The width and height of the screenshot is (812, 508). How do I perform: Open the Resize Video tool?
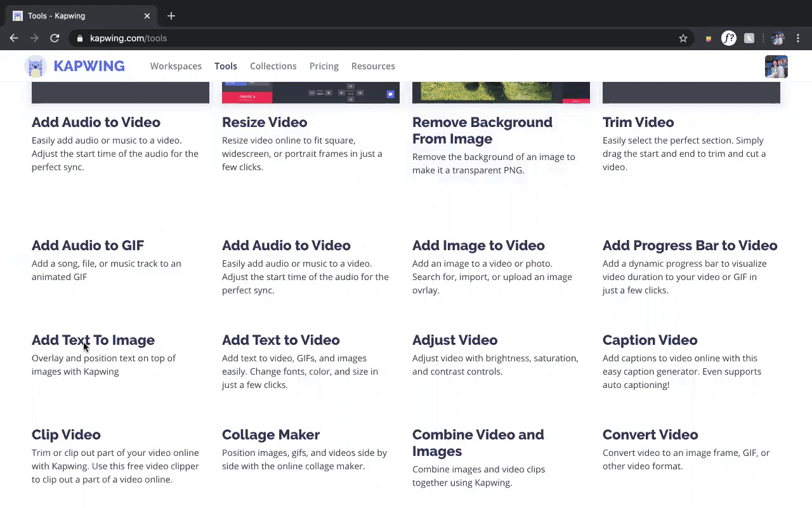coord(265,122)
